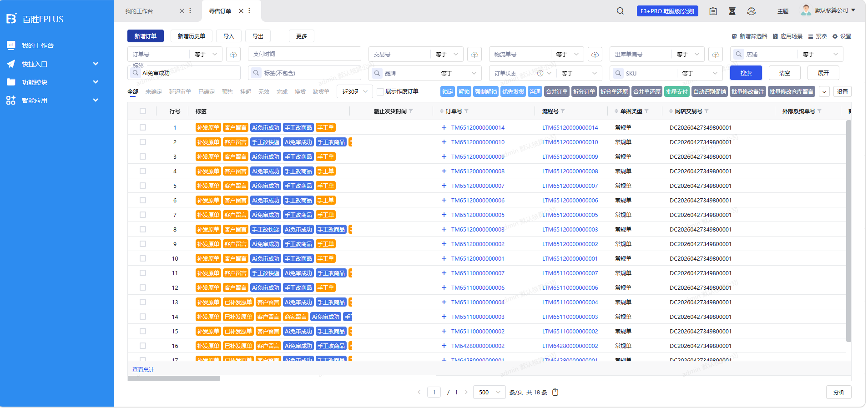Open the clipboard tasks icon in header
This screenshot has height=408, width=868.
coord(713,11)
